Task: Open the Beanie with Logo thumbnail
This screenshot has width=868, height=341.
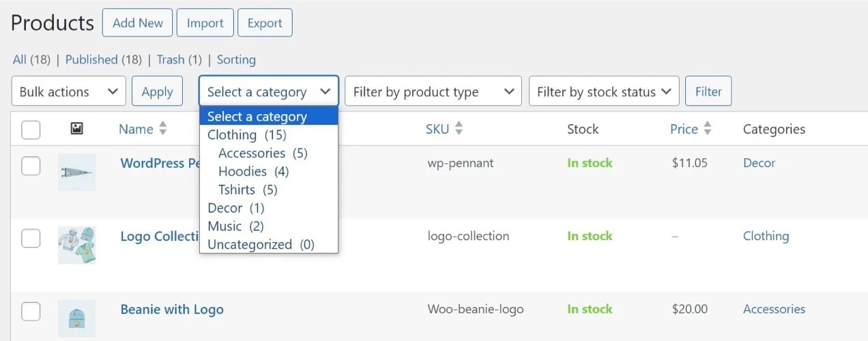Action: pyautogui.click(x=76, y=318)
